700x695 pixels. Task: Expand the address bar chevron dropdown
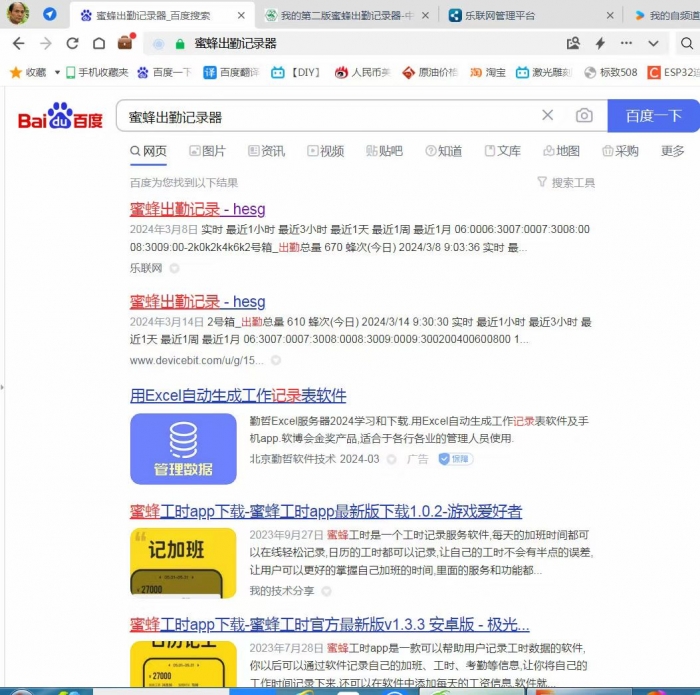coord(653,44)
